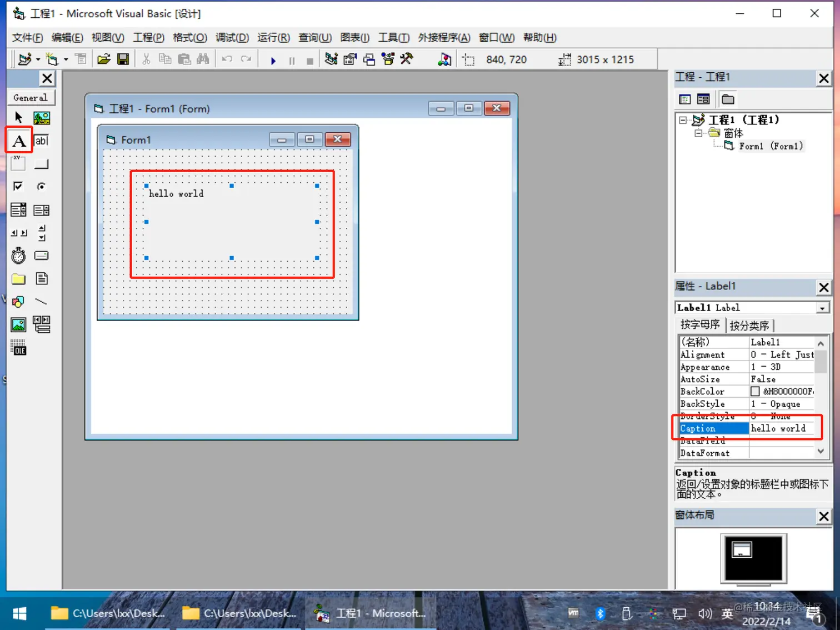Collapse the 窗体 folder node
This screenshot has height=630, width=840.
pos(698,133)
